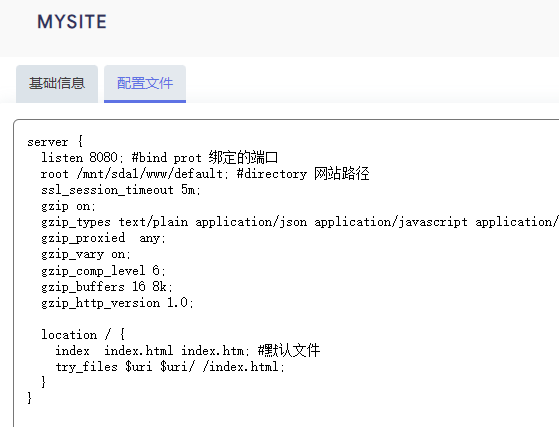
Task: Click the 'gzip_vary on;' line
Action: pos(86,254)
